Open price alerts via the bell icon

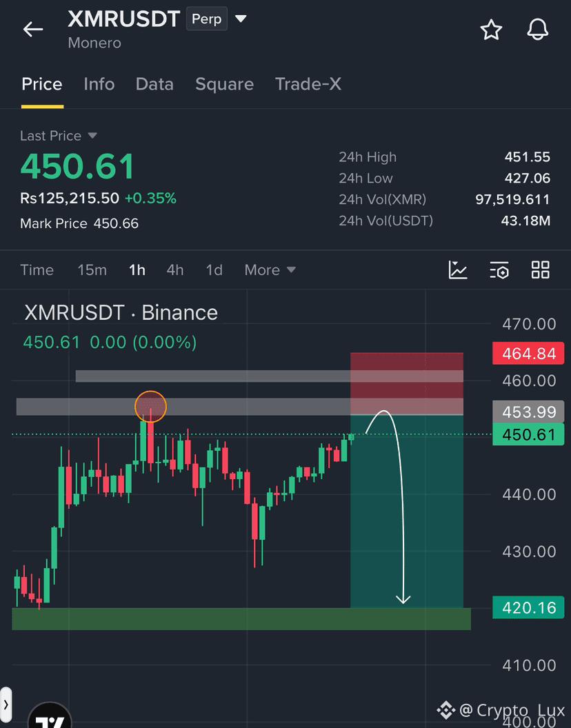point(537,30)
